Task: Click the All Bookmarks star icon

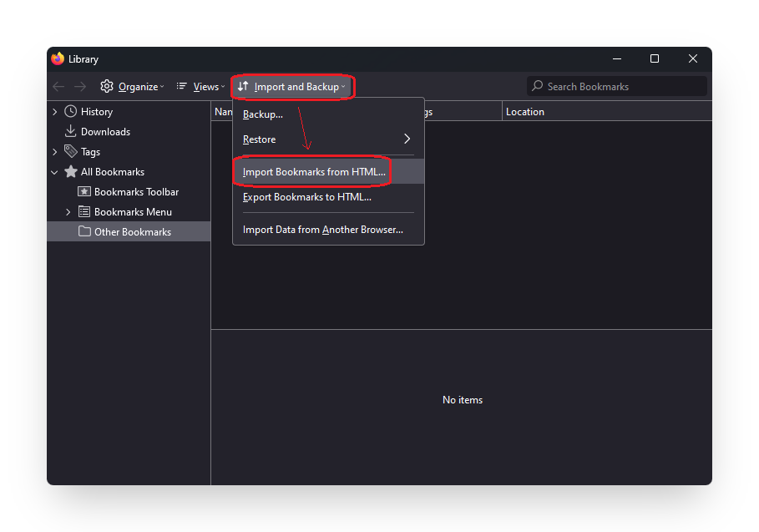Action: pos(71,171)
